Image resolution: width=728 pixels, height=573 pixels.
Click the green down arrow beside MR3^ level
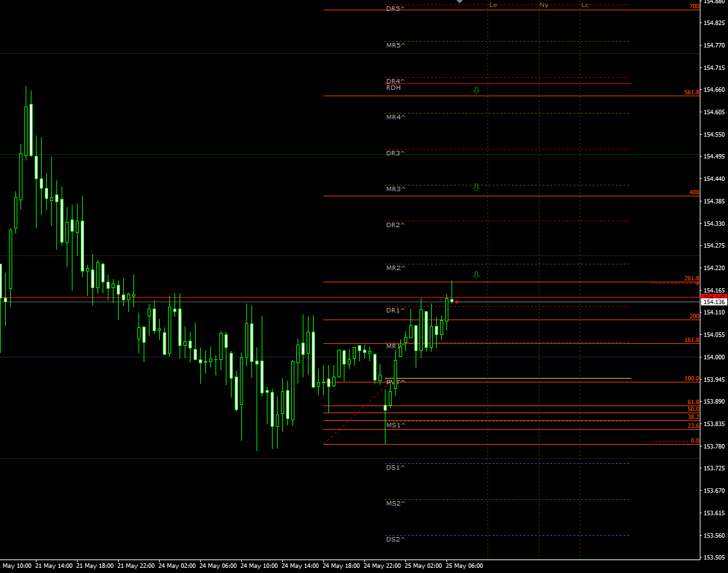click(x=476, y=187)
